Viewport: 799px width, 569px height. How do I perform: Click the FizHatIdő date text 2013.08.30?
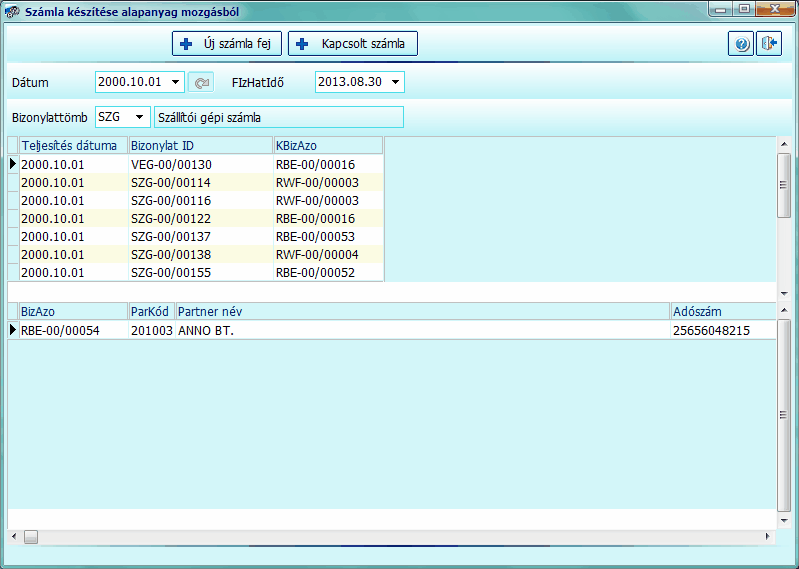[350, 82]
